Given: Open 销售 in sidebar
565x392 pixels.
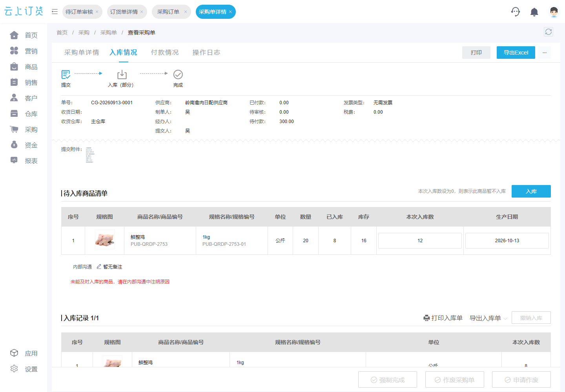Looking at the screenshot, I should [24, 82].
